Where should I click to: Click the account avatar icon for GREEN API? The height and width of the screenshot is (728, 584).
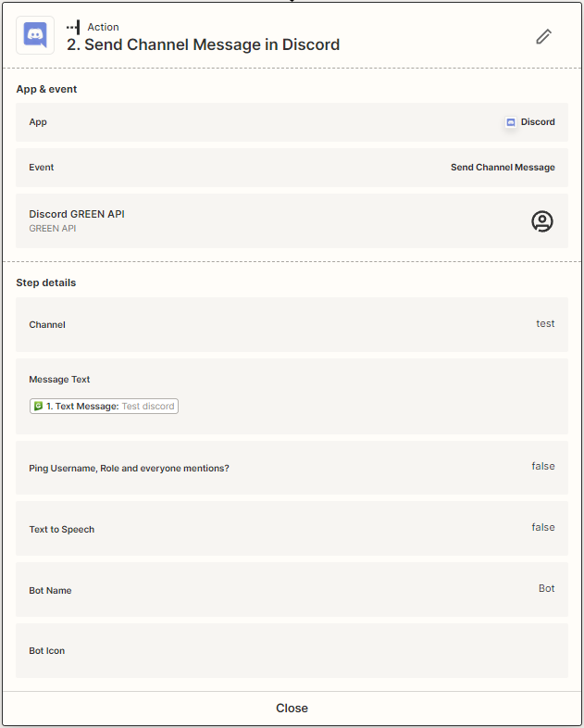(x=541, y=220)
